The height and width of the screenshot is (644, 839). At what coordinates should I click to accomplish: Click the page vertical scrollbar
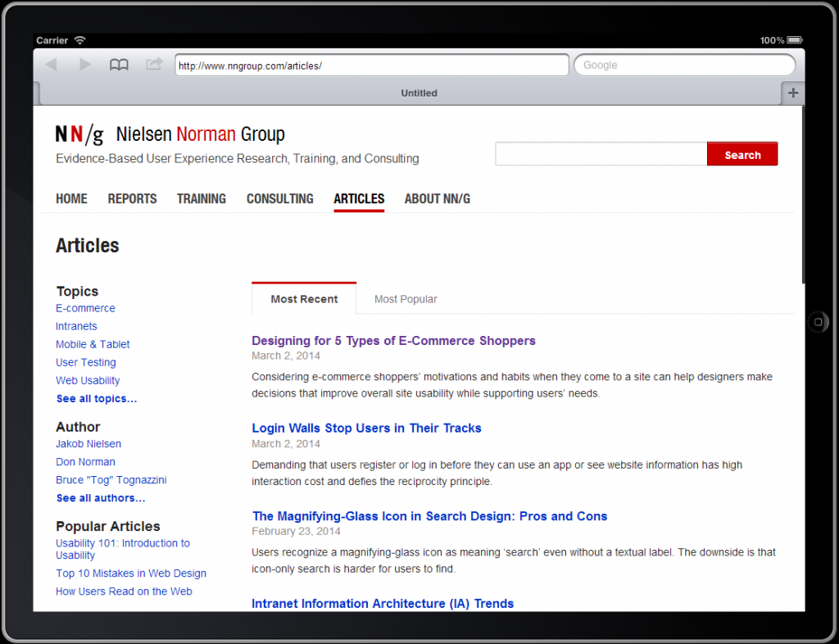point(803,195)
